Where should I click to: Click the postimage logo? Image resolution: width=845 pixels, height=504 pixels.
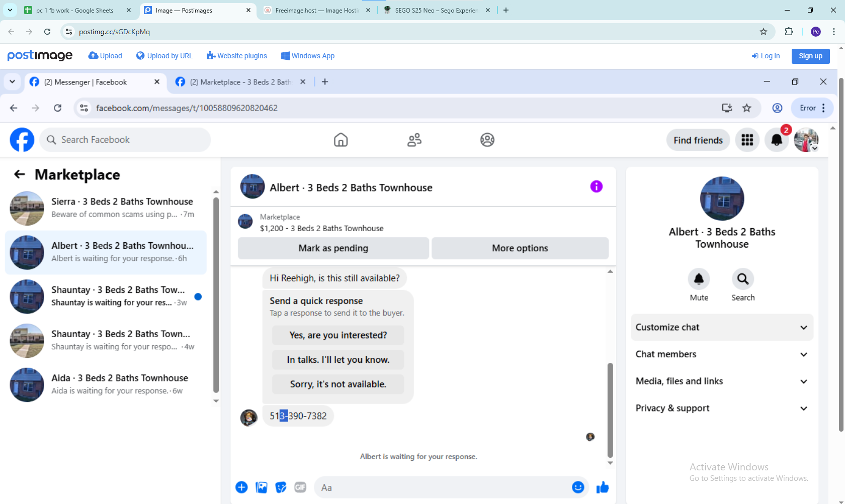(40, 56)
